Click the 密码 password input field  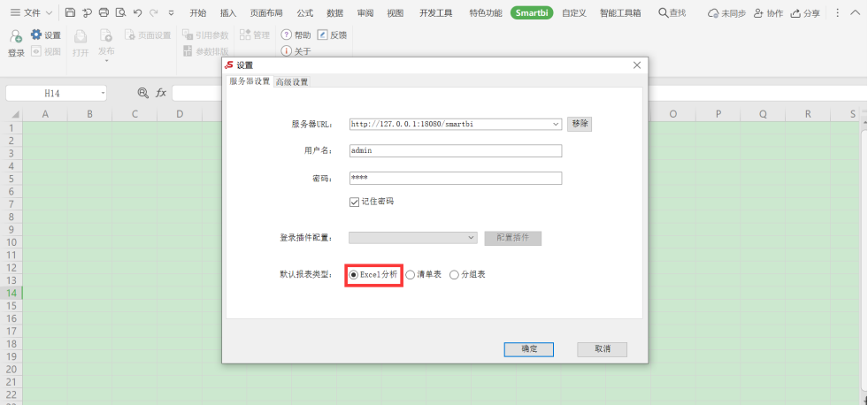(456, 178)
